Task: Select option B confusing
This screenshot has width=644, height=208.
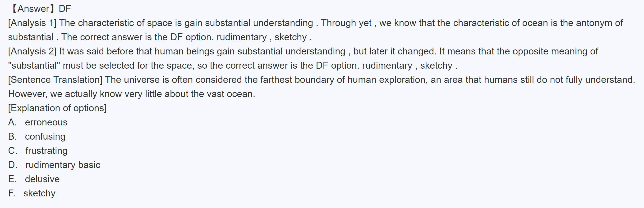Action: pos(45,137)
